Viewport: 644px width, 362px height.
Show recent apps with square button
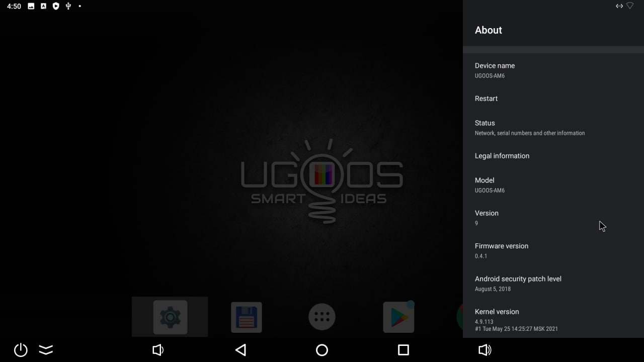(404, 350)
